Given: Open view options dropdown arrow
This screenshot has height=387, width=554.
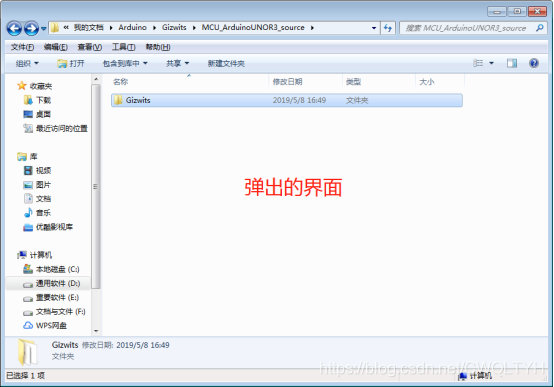Looking at the screenshot, I should pos(491,64).
